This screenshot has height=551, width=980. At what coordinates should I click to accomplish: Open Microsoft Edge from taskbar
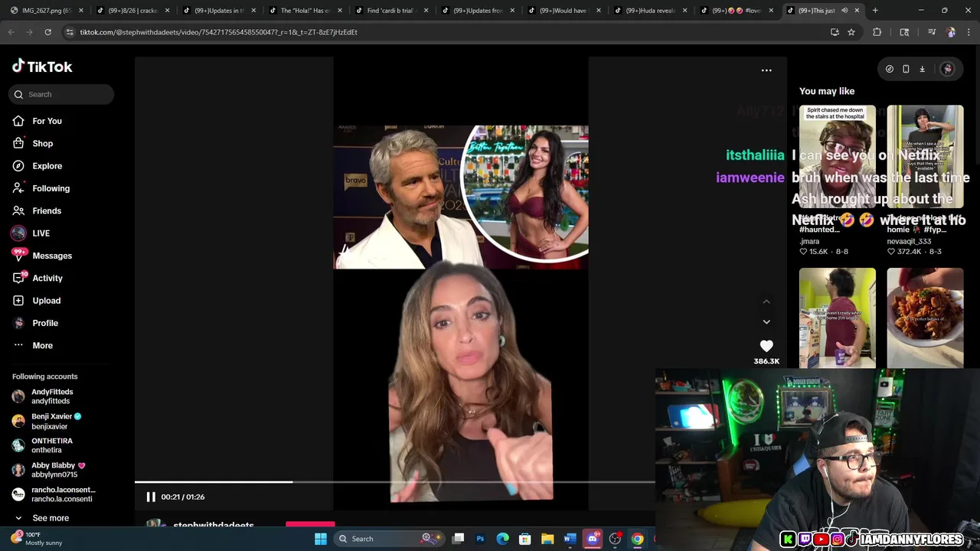(x=502, y=539)
